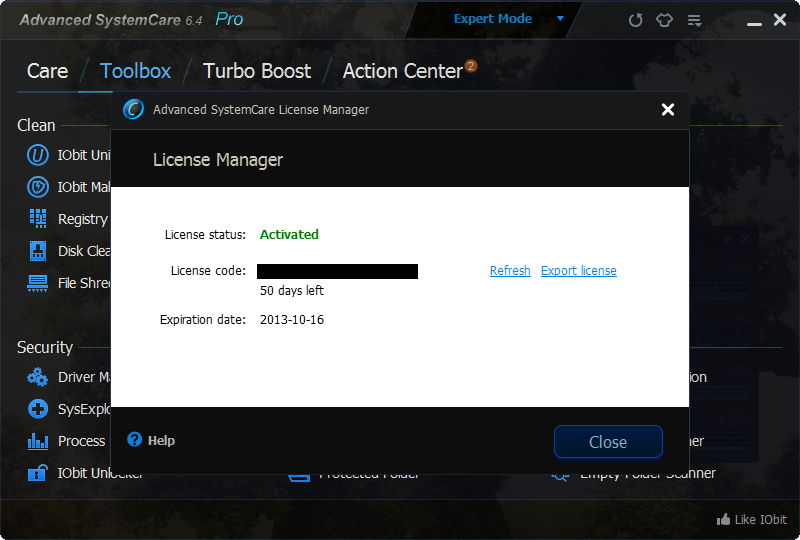Close the License Manager dialog with X
800x540 pixels.
point(668,109)
